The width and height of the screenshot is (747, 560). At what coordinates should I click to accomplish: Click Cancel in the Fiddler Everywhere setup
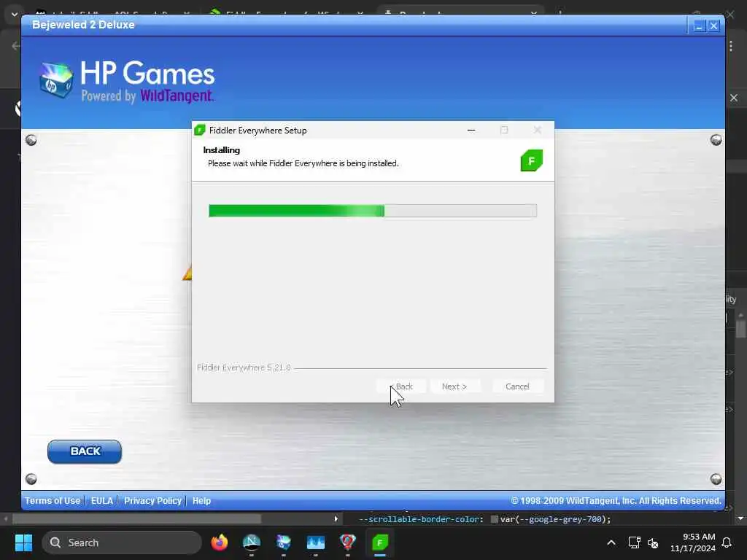click(x=517, y=386)
